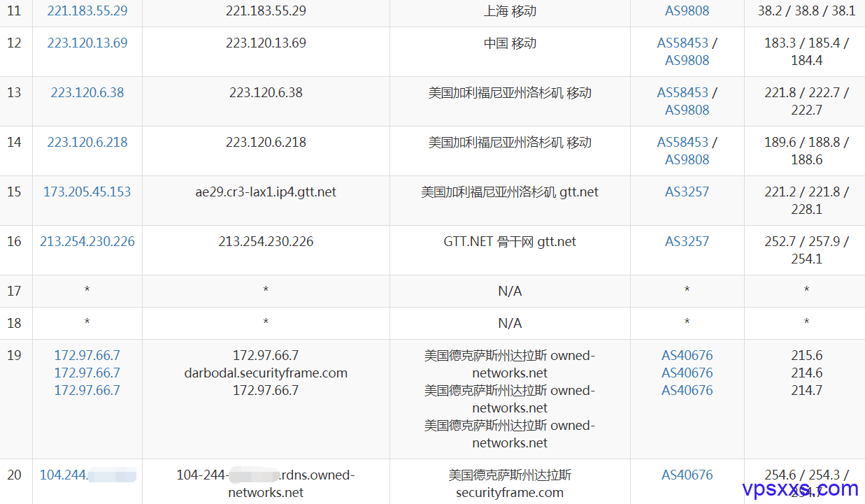Select the 214.7 latency value
This screenshot has width=865, height=504.
point(806,390)
